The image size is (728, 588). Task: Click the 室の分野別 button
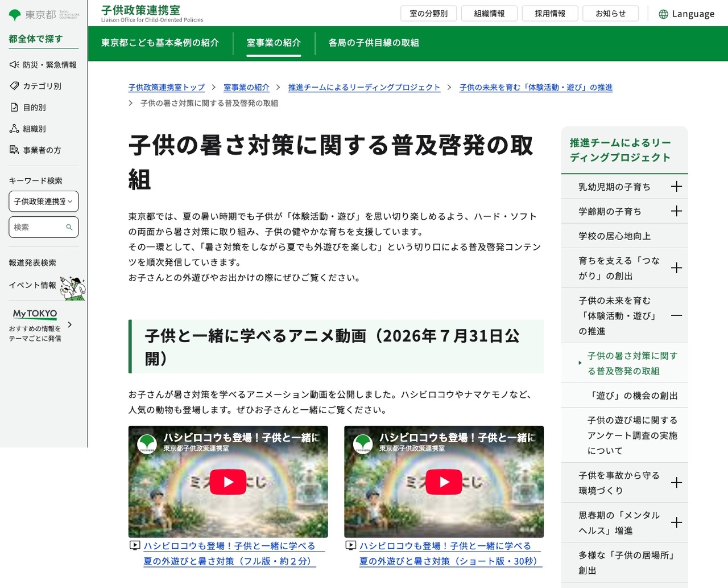pos(429,14)
